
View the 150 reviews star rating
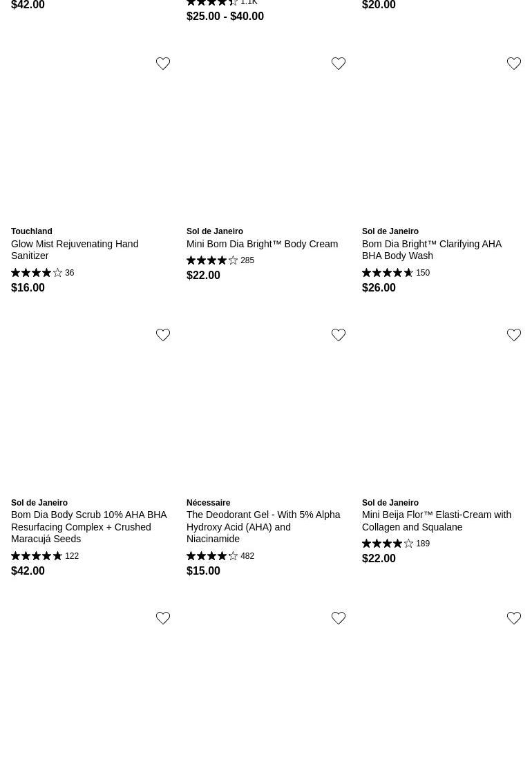tap(395, 273)
